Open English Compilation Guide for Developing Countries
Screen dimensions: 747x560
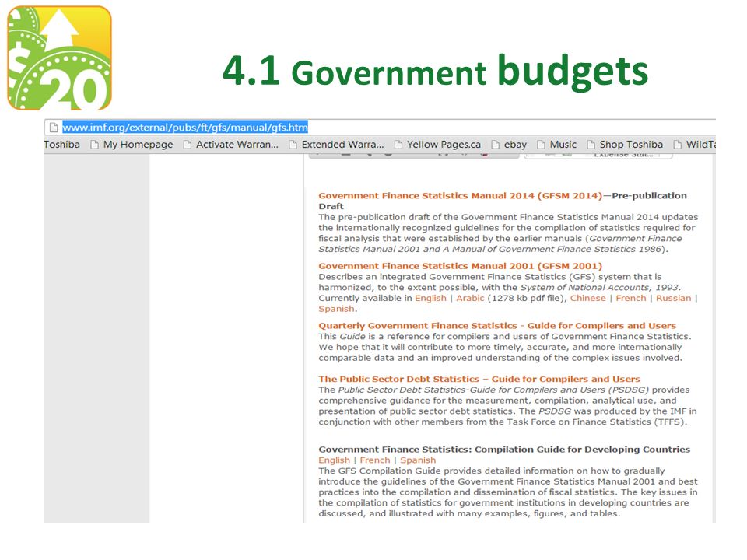[x=334, y=460]
